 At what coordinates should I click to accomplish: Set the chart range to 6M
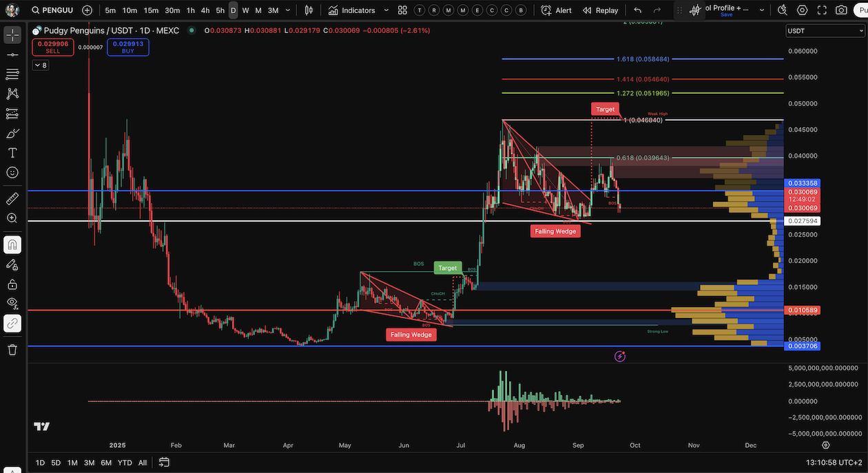tap(106, 463)
